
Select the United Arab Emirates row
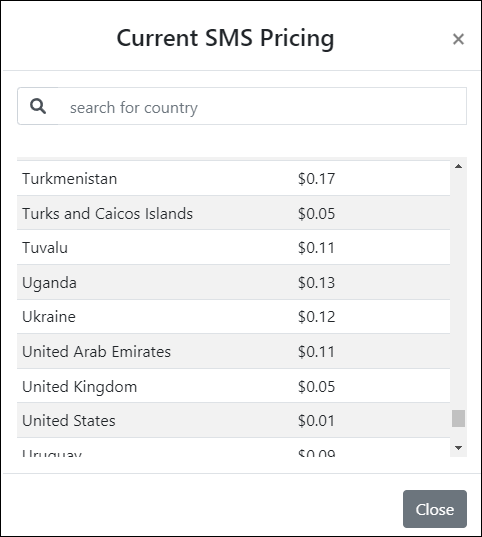pyautogui.click(x=233, y=351)
